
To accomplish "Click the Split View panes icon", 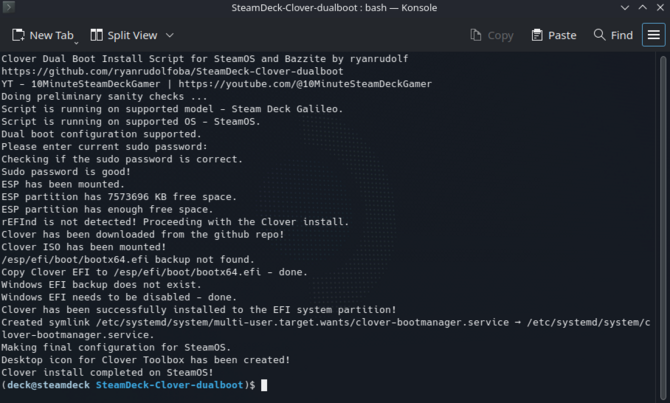I will [97, 35].
